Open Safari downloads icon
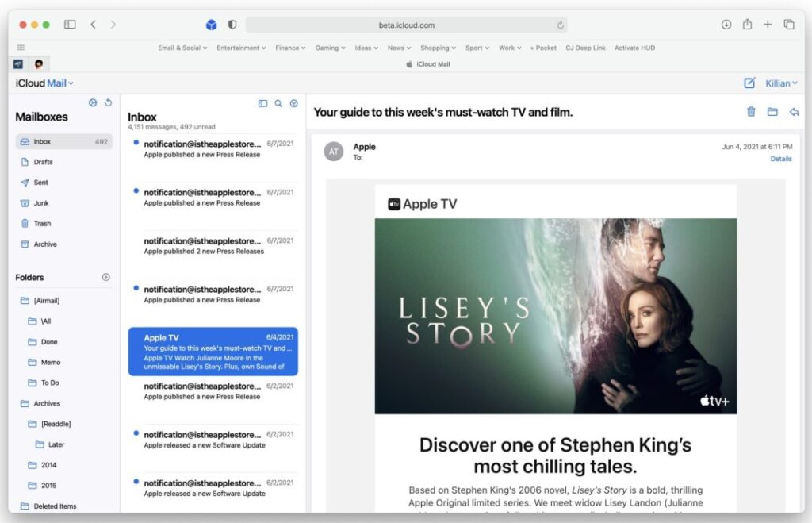Viewport: 812px width, 523px height. 726,25
